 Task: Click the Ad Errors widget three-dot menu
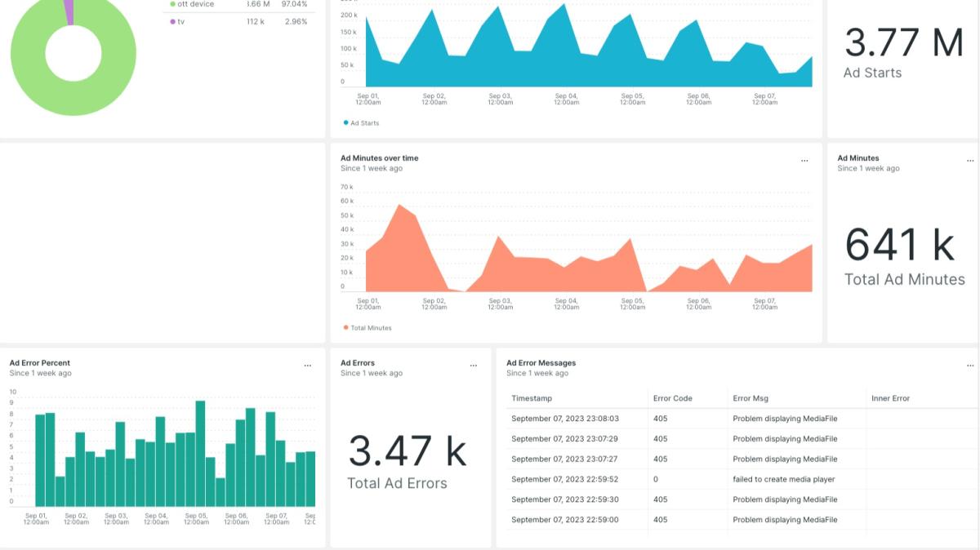[473, 366]
